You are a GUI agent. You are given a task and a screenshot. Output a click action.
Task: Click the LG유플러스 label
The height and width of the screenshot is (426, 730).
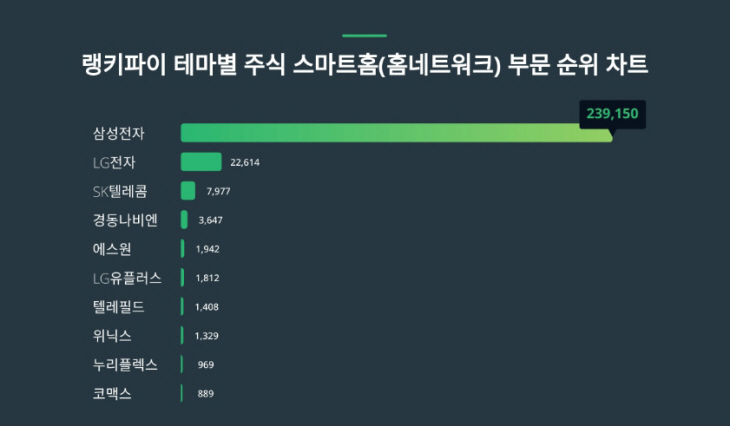pyautogui.click(x=127, y=278)
